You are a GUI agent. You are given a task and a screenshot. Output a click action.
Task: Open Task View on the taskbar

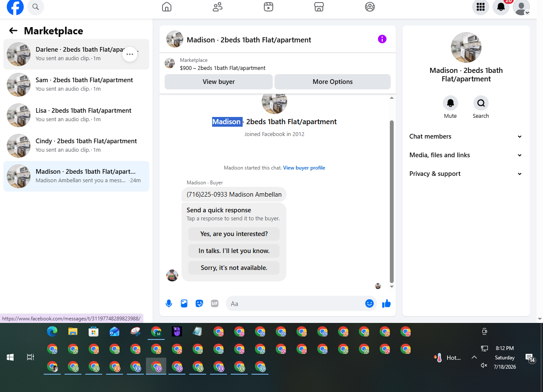[31, 357]
